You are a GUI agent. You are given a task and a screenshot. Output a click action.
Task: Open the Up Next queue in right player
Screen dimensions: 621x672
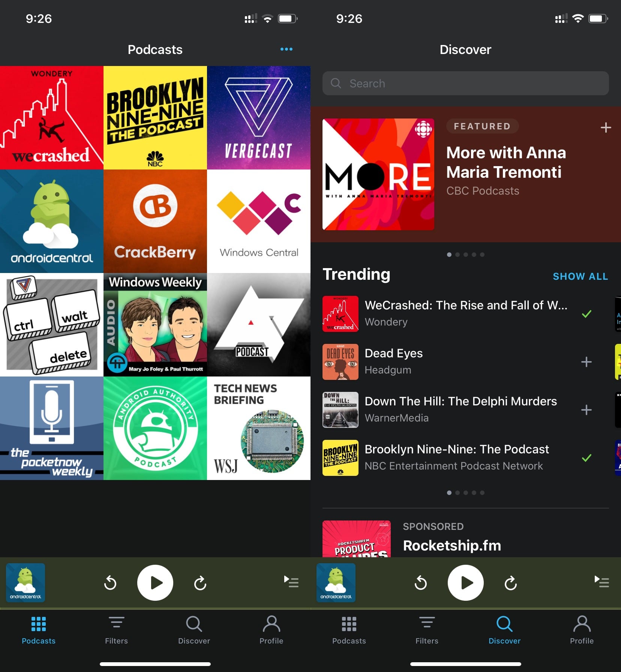(601, 582)
